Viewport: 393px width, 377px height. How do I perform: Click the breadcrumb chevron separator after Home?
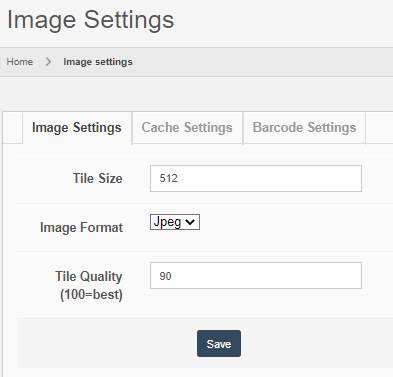click(x=48, y=62)
